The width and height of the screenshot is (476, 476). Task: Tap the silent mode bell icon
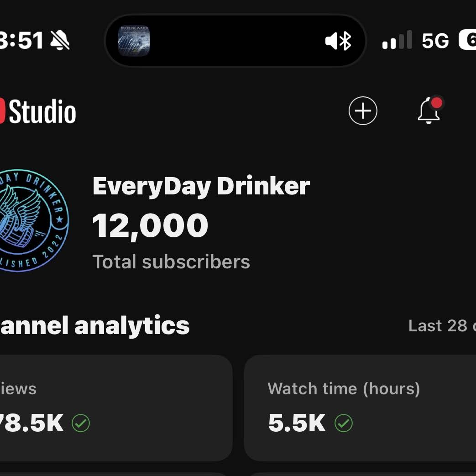(x=59, y=41)
